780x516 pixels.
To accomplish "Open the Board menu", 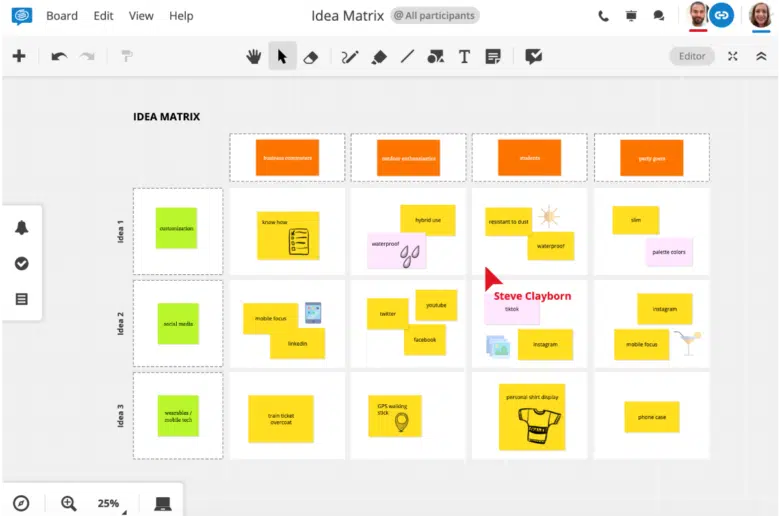I will [62, 16].
